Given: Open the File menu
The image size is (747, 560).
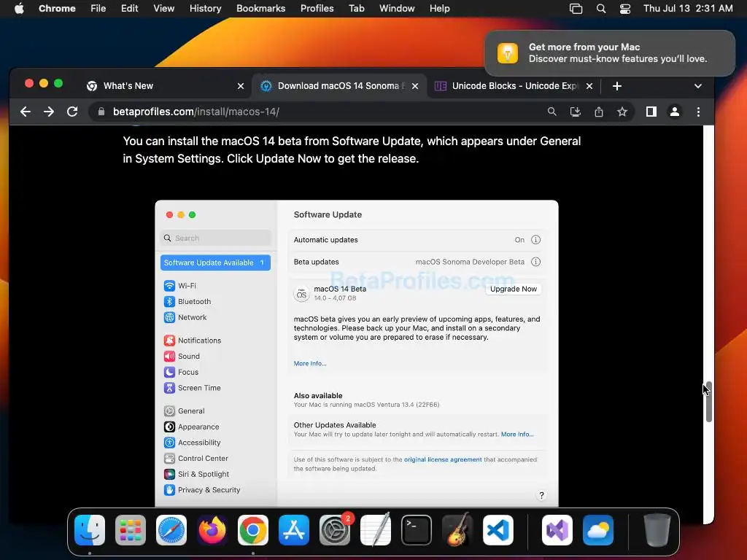Looking at the screenshot, I should 98,8.
